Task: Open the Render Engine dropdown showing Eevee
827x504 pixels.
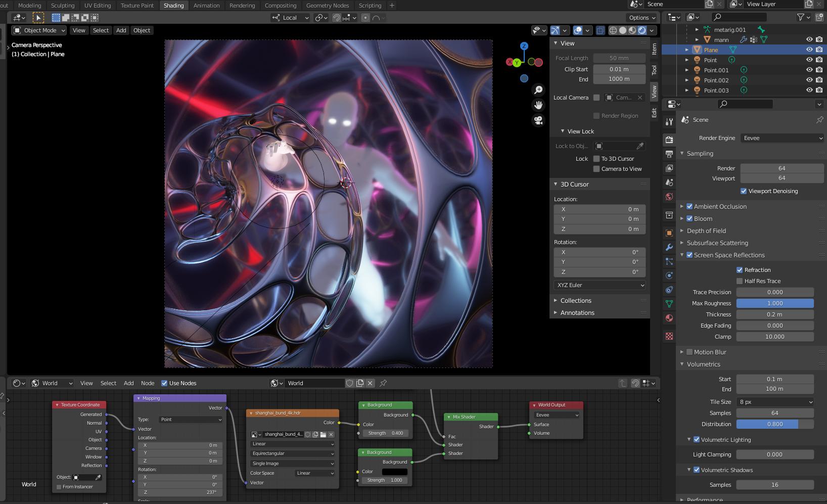Action: click(782, 138)
